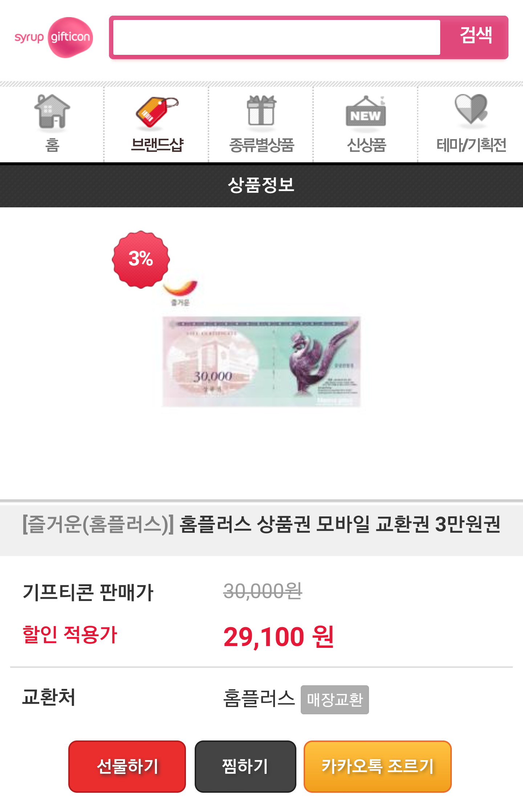Click the 홈플러스 exchange place text
Image resolution: width=523 pixels, height=812 pixels.
(x=259, y=698)
